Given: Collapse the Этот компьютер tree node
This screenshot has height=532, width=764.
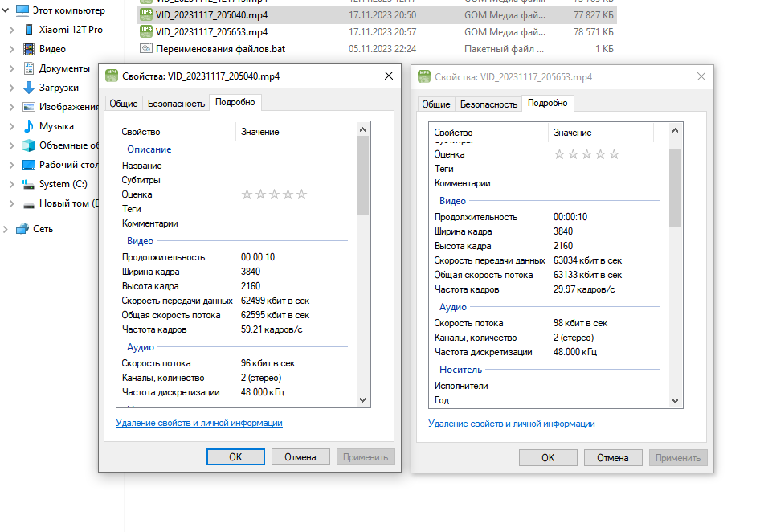Looking at the screenshot, I should pos(6,10).
